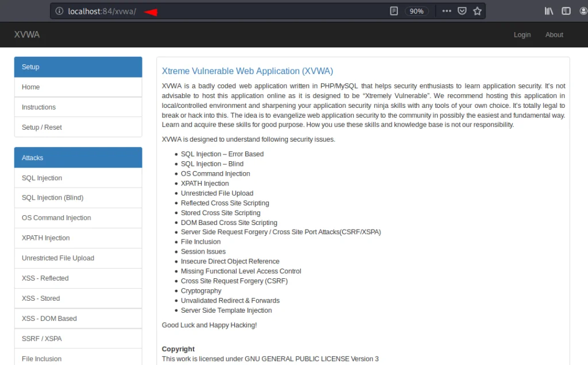Viewport: 588px width, 365px height.
Task: Click 'DOM Based Cross Site Scripting' list item
Action: tap(229, 222)
